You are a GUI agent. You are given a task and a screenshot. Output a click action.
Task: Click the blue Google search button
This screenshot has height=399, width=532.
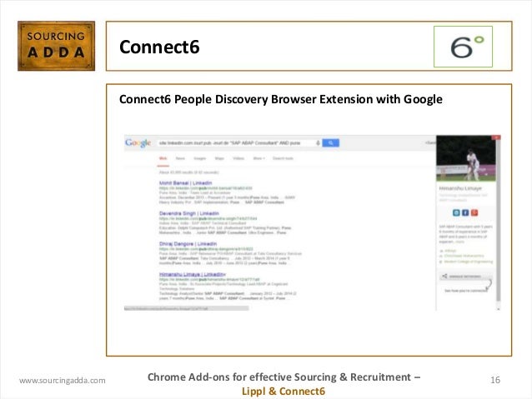(x=330, y=143)
